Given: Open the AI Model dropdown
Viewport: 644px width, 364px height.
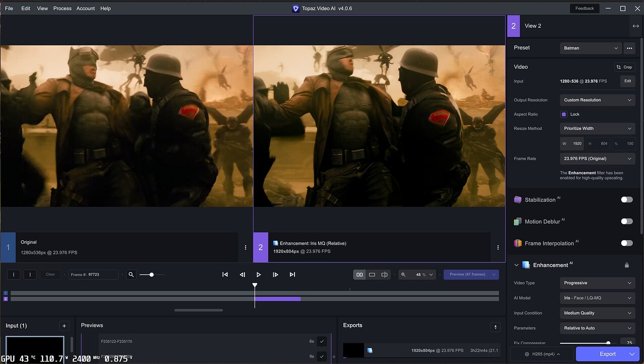Looking at the screenshot, I should (x=597, y=298).
